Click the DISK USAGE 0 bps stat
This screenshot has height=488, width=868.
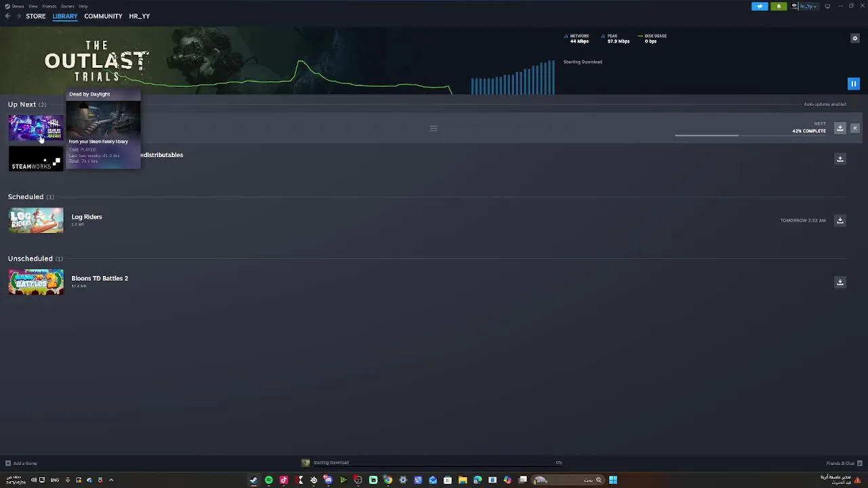click(x=652, y=39)
